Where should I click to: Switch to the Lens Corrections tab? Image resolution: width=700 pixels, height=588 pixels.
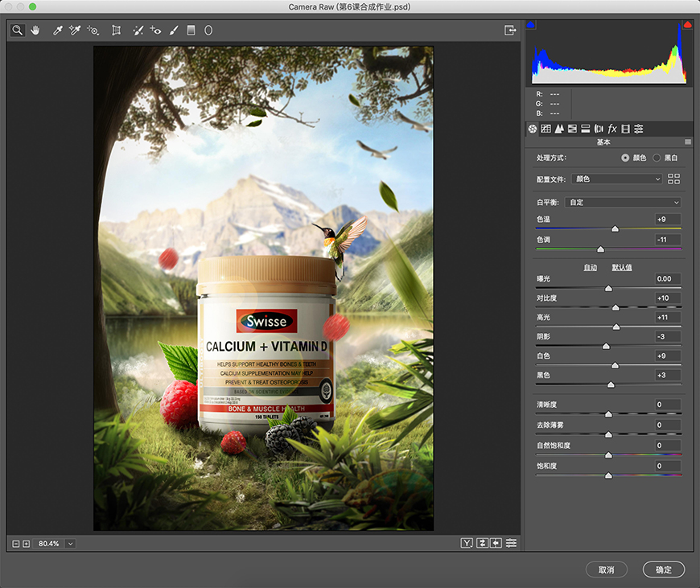[599, 129]
